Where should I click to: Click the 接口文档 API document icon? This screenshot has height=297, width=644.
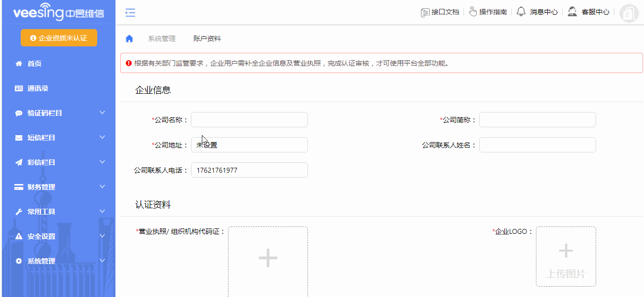coord(425,12)
